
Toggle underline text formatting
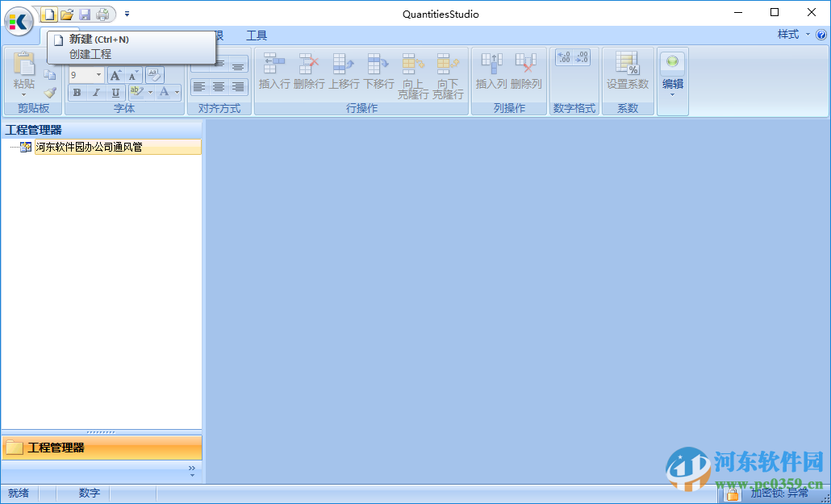115,93
